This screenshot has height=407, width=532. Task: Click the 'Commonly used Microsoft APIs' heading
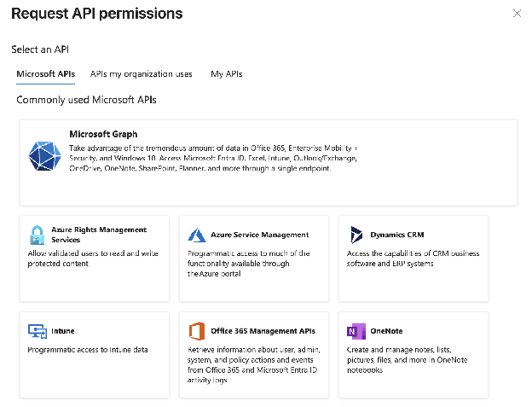pyautogui.click(x=86, y=100)
